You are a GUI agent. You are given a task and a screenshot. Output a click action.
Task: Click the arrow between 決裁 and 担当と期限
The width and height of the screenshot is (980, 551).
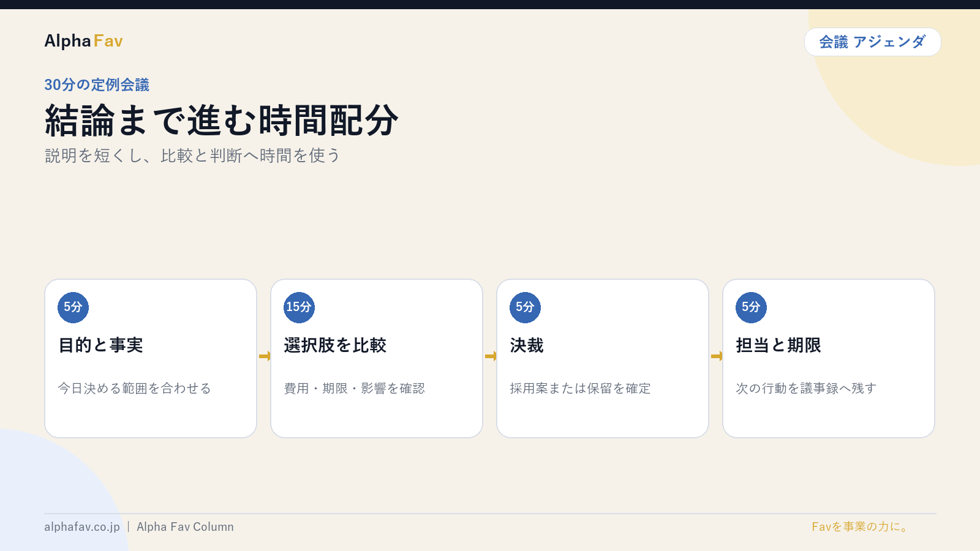716,356
